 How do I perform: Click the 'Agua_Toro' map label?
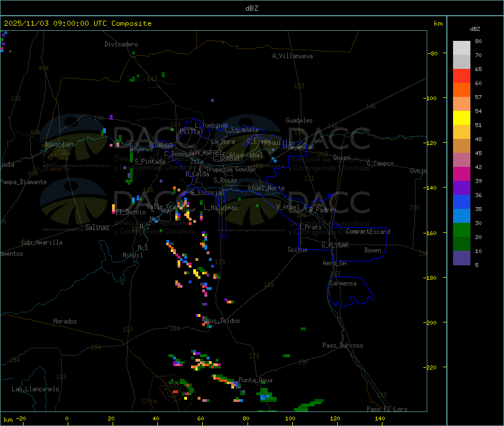60,144
